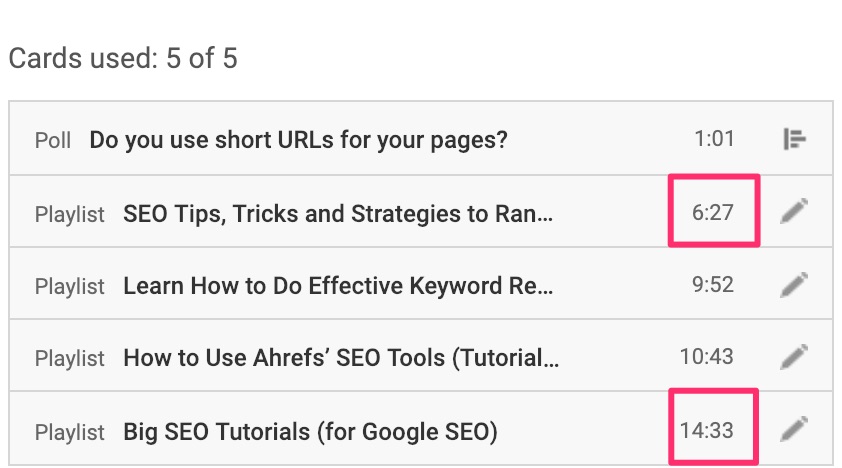The image size is (842, 468).
Task: Click the 1:01 timestamp on the poll card
Action: pos(713,139)
